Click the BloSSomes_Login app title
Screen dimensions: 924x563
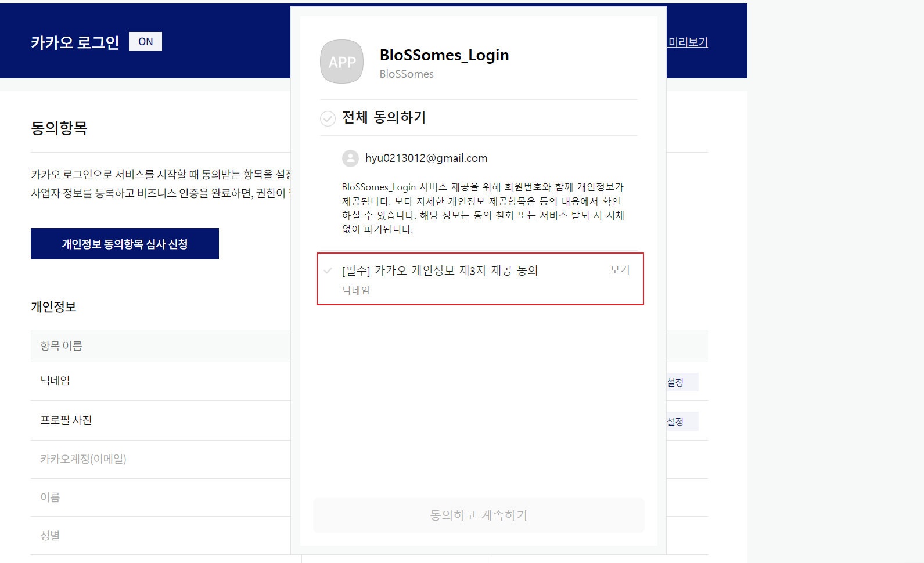pos(444,55)
